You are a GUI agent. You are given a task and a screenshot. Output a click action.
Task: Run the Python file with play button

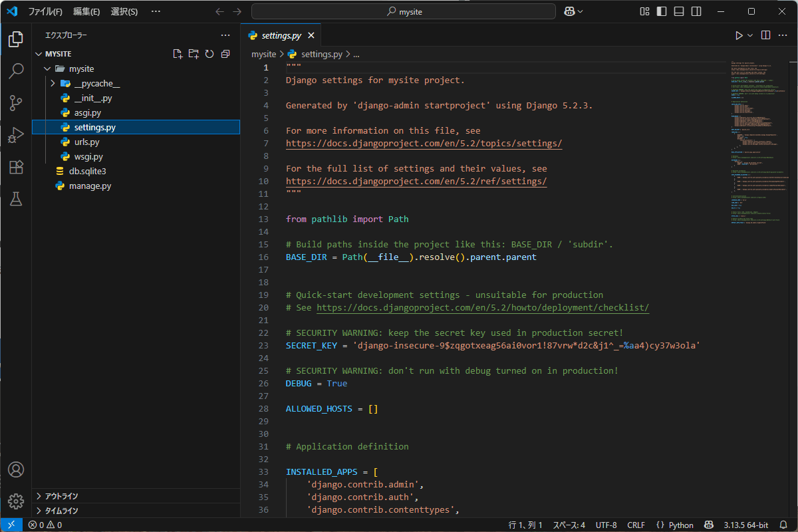click(739, 35)
